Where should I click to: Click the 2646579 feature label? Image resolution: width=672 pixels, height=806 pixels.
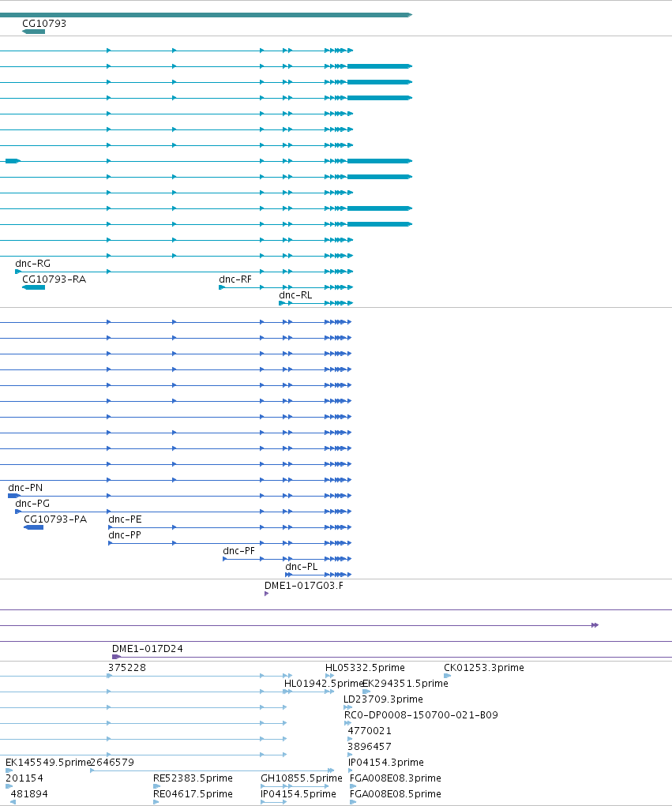click(112, 763)
